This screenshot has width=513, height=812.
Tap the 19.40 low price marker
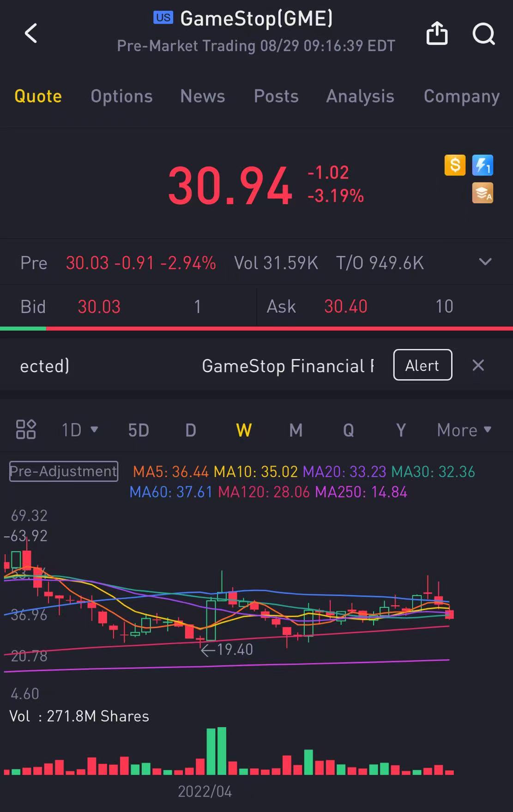pos(227,649)
